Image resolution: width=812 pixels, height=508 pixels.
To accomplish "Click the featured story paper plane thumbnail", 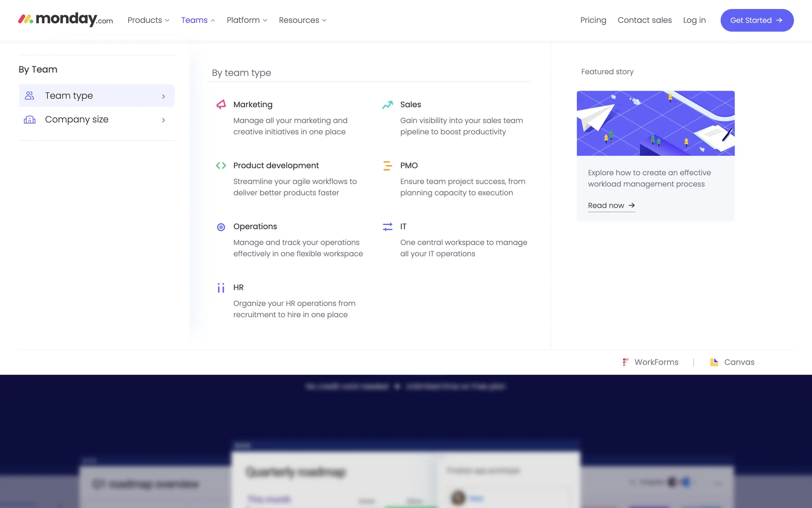I will pyautogui.click(x=655, y=123).
